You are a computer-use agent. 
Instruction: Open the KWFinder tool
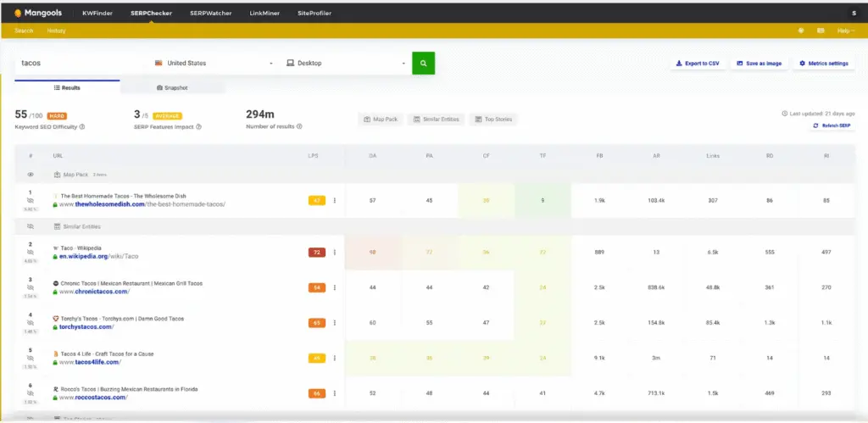97,14
